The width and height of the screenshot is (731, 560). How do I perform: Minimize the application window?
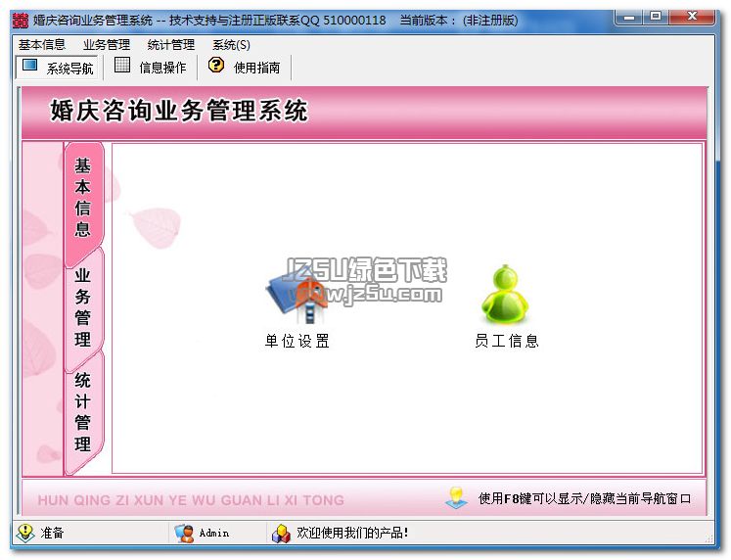point(629,18)
